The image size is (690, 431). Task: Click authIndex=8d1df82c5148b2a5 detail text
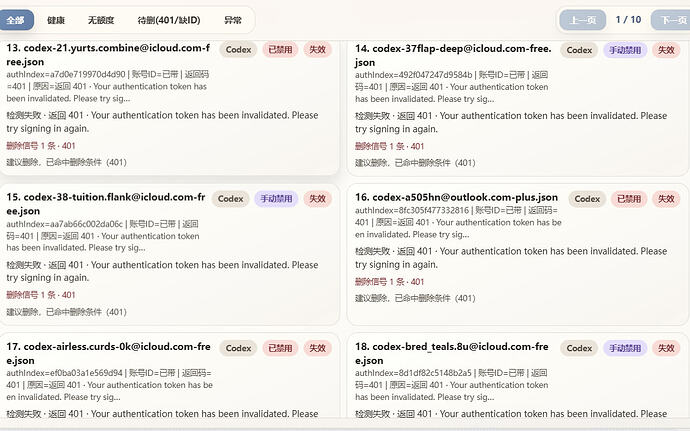(452, 385)
